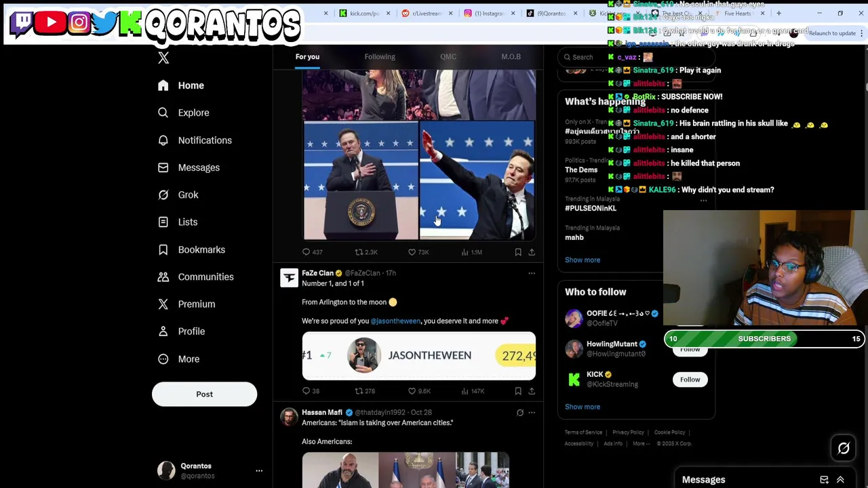Switch to the M.O.B tab
The height and width of the screenshot is (488, 868).
click(511, 57)
